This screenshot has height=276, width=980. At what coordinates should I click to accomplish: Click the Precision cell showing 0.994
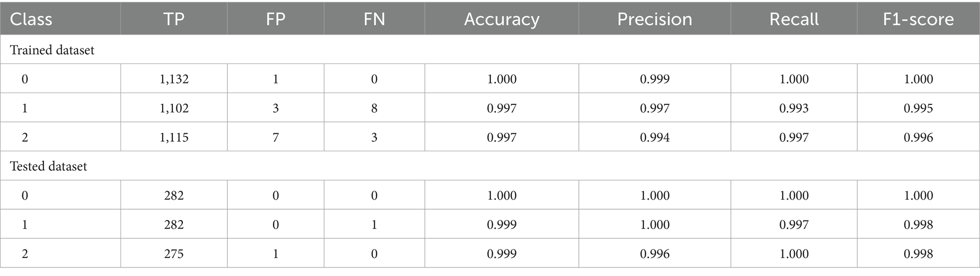(x=654, y=138)
